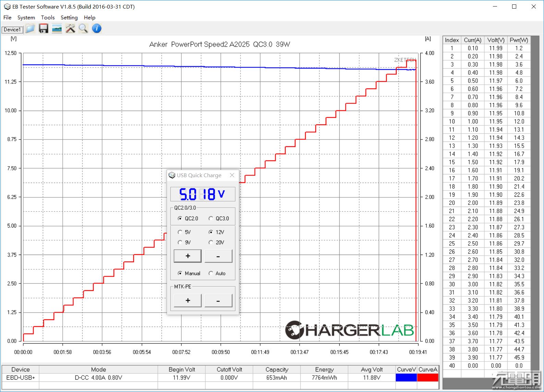Click the red CurveA color swatch
The image size is (544, 392).
click(428, 378)
